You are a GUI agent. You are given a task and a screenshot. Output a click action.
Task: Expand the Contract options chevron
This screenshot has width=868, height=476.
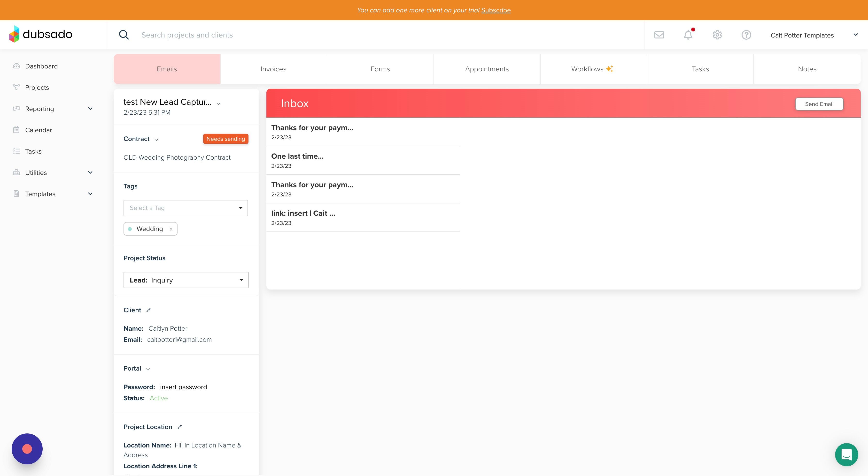click(156, 140)
